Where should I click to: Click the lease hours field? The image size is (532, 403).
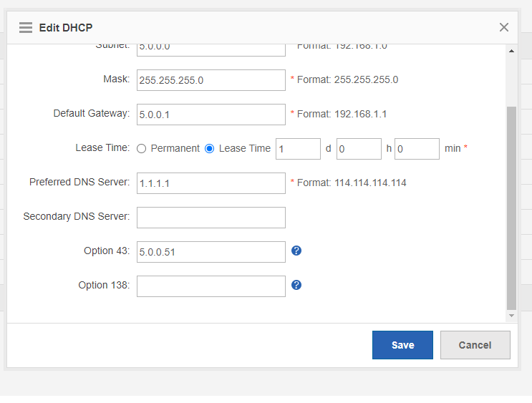click(x=359, y=149)
